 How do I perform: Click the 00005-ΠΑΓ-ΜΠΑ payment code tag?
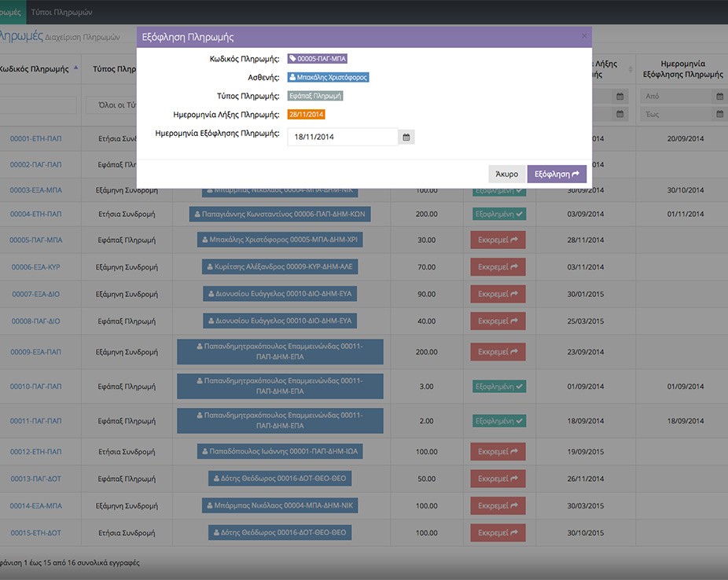tap(317, 59)
